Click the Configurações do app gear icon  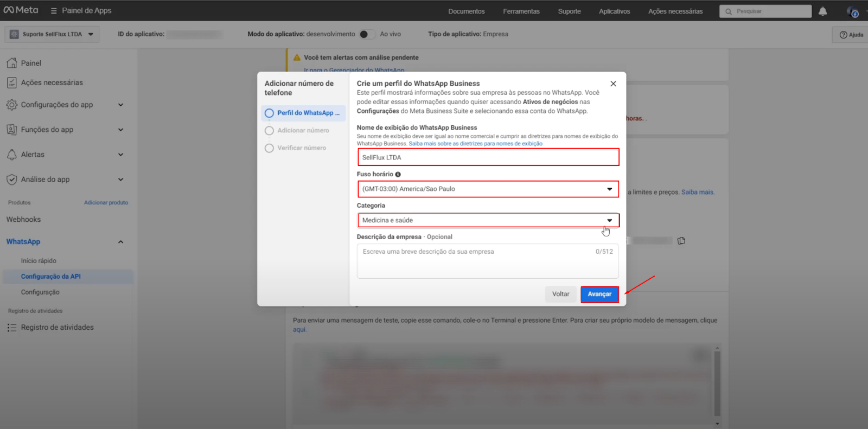[11, 105]
